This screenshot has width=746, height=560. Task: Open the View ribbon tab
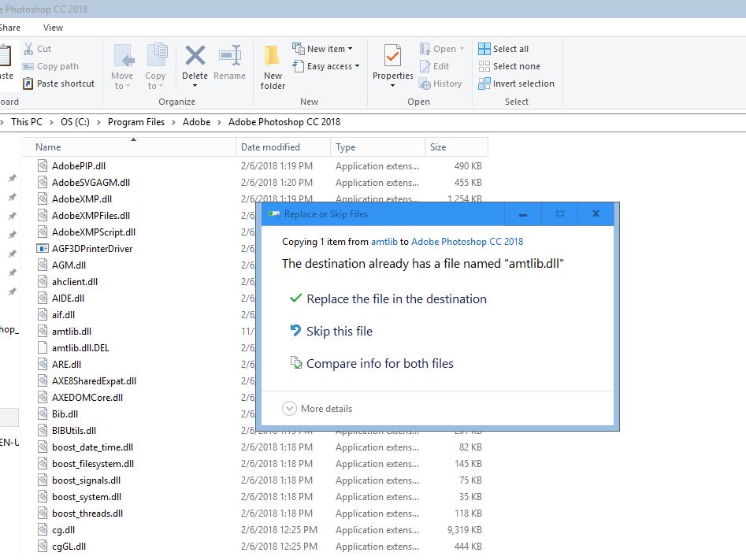pos(53,28)
